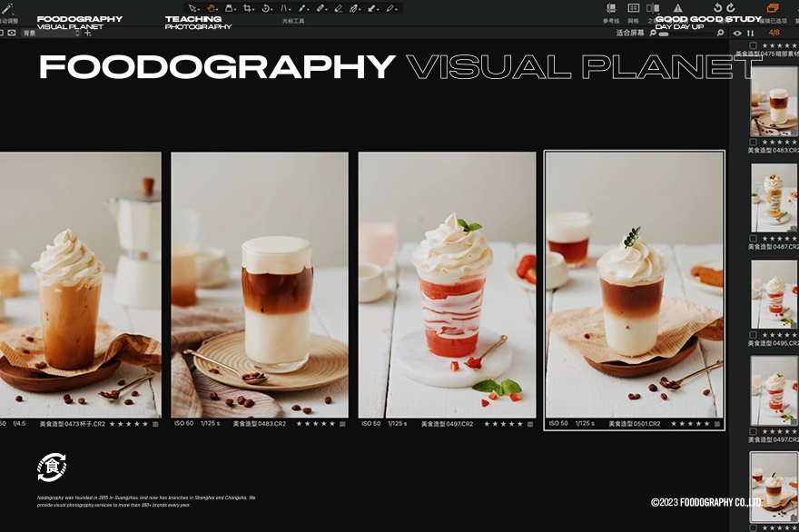Click the color tag square of 0497.CR2
The height and width of the screenshot is (532, 799).
(530, 424)
